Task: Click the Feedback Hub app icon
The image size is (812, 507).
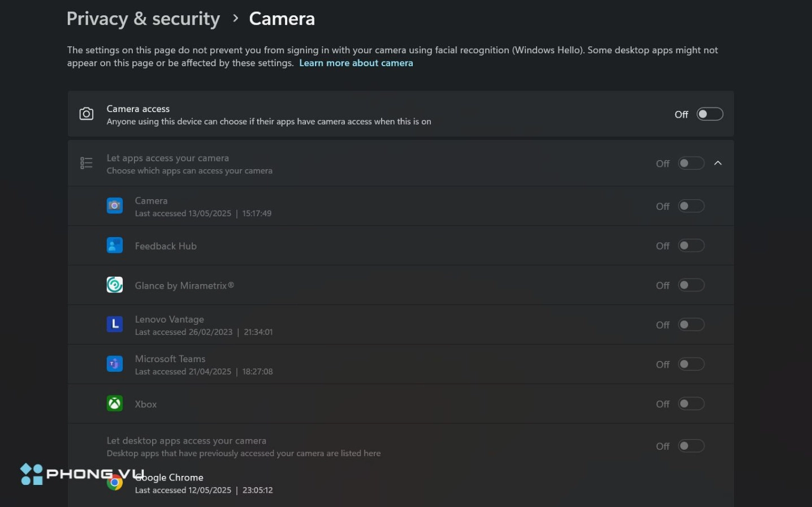Action: click(x=115, y=246)
